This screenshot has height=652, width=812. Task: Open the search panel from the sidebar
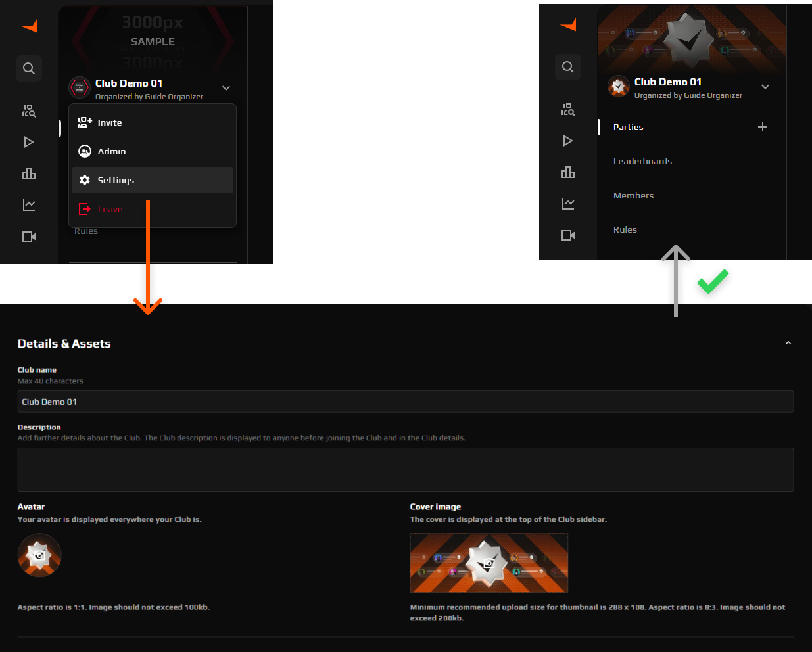pos(29,68)
